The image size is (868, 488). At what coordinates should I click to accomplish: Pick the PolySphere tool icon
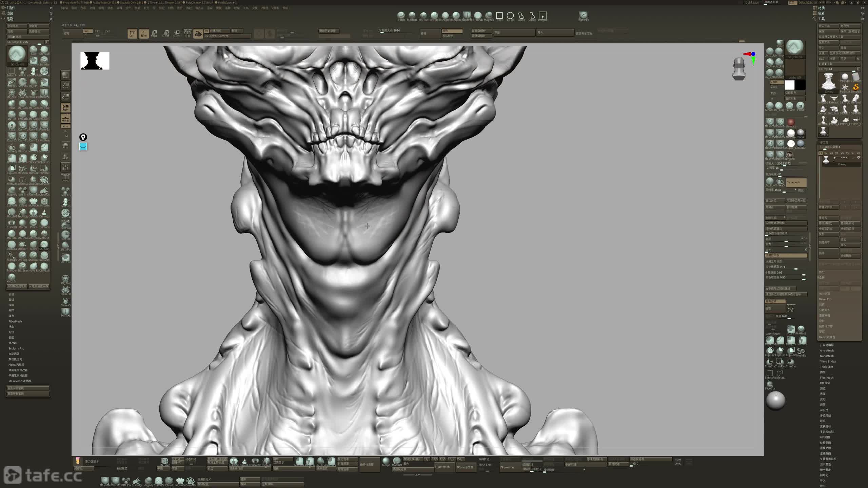[x=845, y=77]
